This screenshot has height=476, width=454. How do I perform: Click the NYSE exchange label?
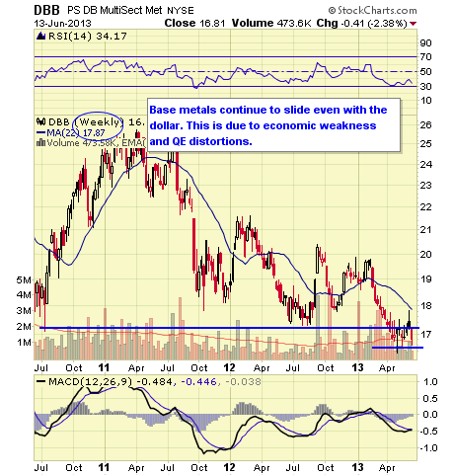(x=181, y=11)
